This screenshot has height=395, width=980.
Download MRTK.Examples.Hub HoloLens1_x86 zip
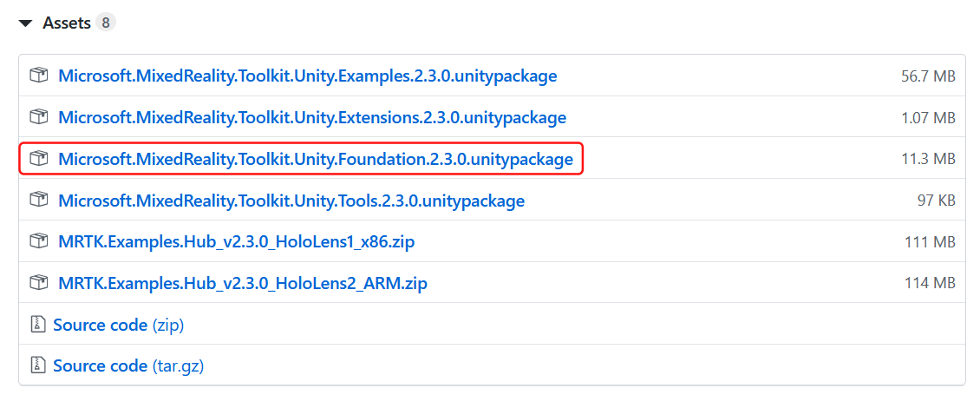click(x=236, y=241)
